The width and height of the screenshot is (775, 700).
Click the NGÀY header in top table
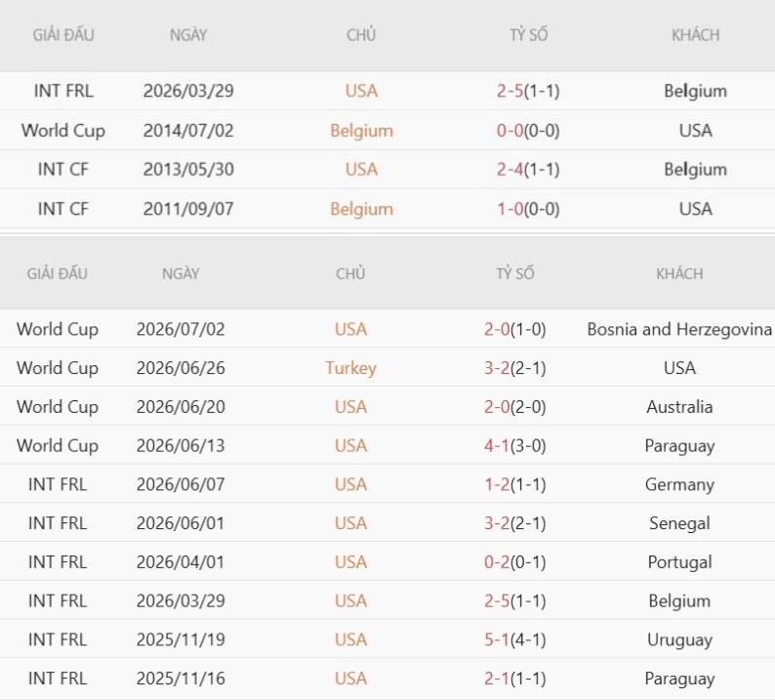(x=188, y=35)
